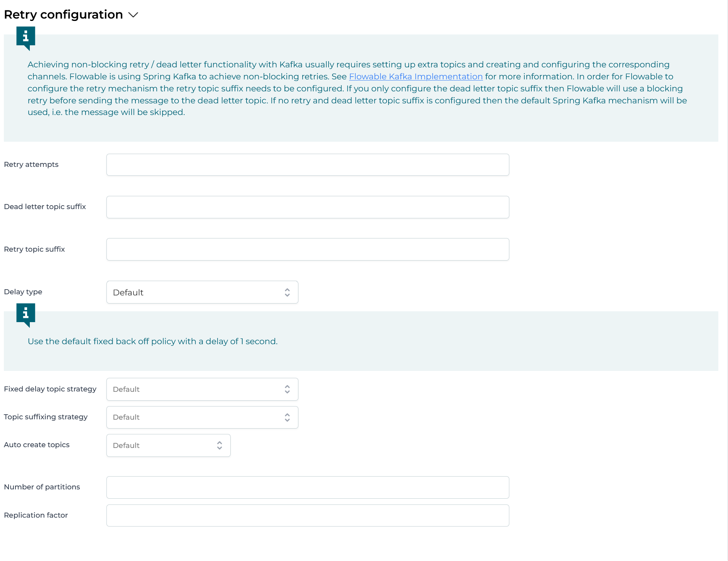This screenshot has height=561, width=728.
Task: Click the Number of partitions field
Action: click(x=307, y=487)
